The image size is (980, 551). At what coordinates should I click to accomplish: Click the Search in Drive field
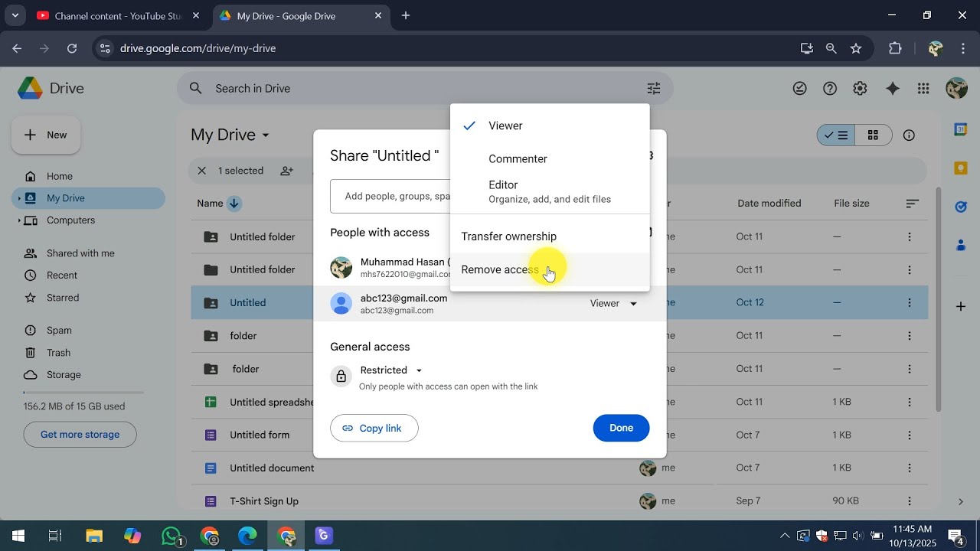(x=425, y=89)
